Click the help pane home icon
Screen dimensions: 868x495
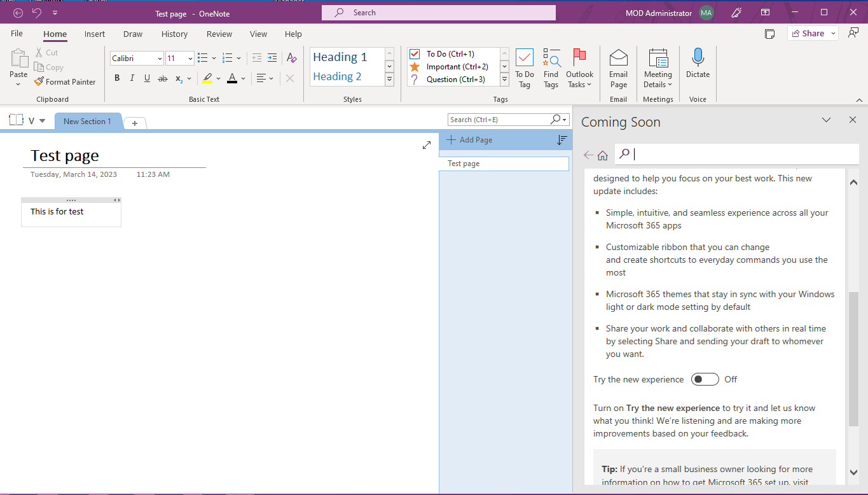pos(603,155)
